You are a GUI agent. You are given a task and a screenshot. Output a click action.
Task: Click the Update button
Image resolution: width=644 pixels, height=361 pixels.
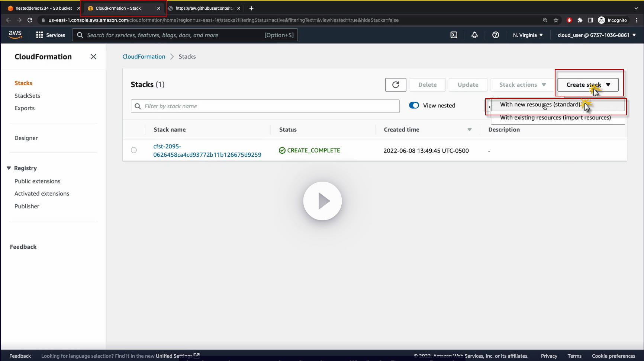pos(468,85)
